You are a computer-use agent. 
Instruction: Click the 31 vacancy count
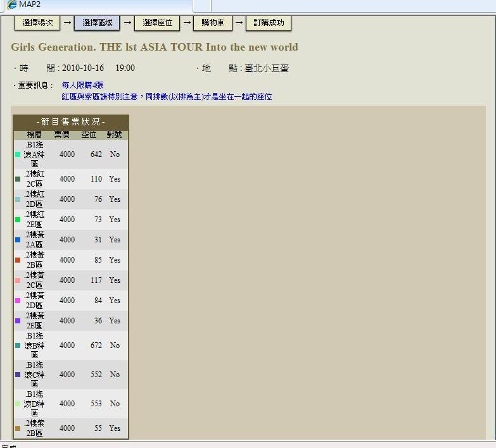(x=98, y=239)
